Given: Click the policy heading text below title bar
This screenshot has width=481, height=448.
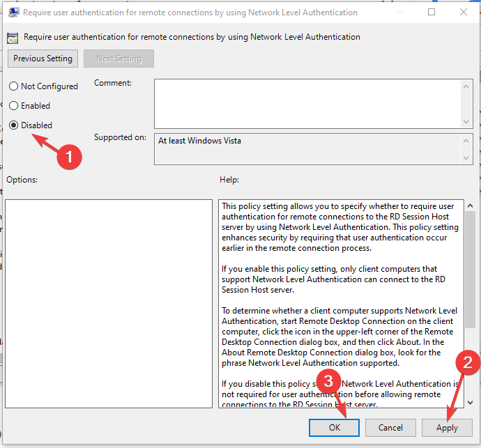Looking at the screenshot, I should click(192, 37).
